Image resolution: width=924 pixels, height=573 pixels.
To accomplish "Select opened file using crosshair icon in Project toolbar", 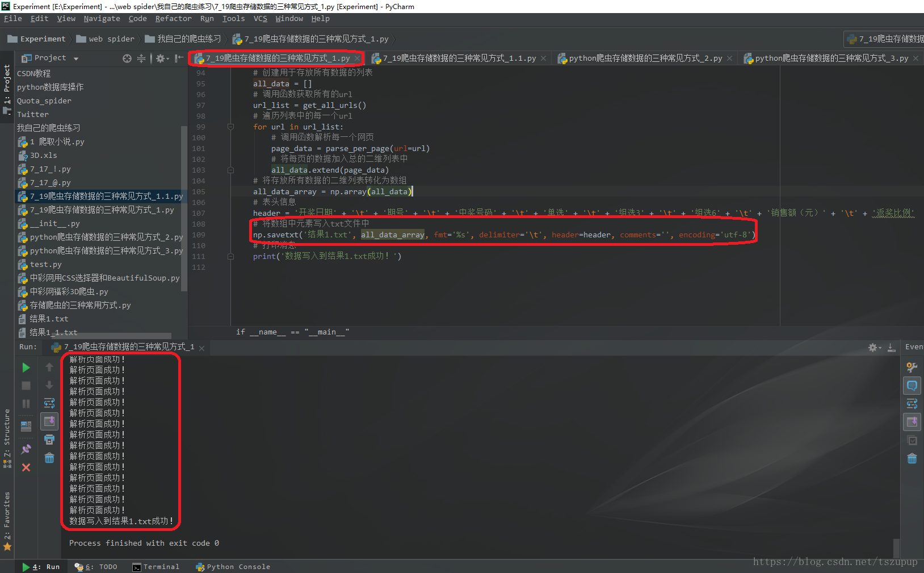I will click(x=126, y=57).
